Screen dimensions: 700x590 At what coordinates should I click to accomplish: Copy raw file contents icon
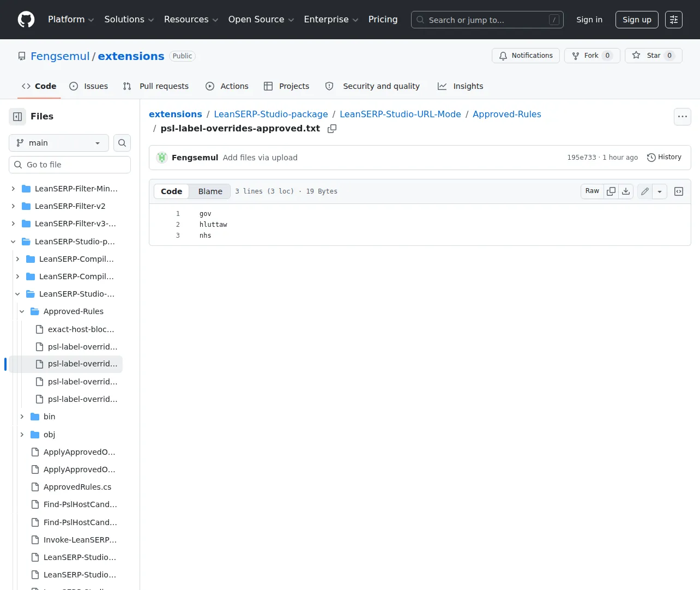point(611,191)
